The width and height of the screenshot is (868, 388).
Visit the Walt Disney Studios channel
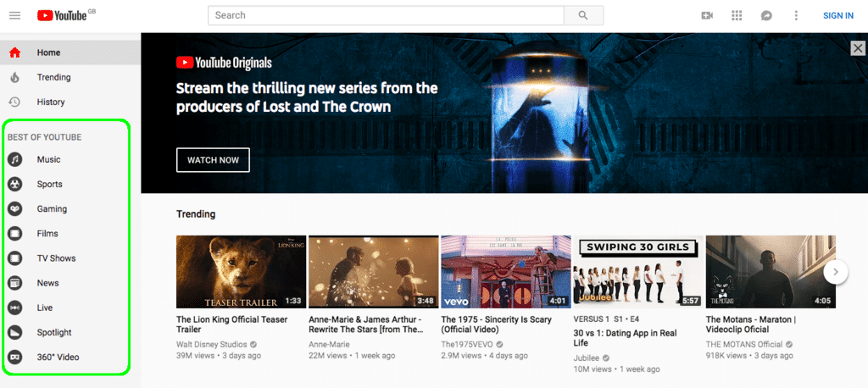(212, 344)
